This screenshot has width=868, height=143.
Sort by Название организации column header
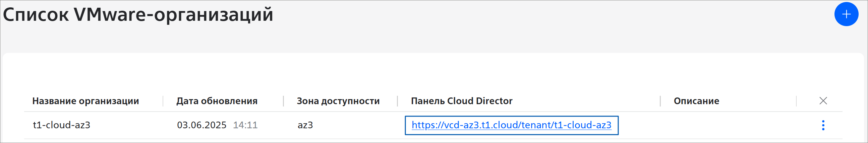click(x=85, y=101)
